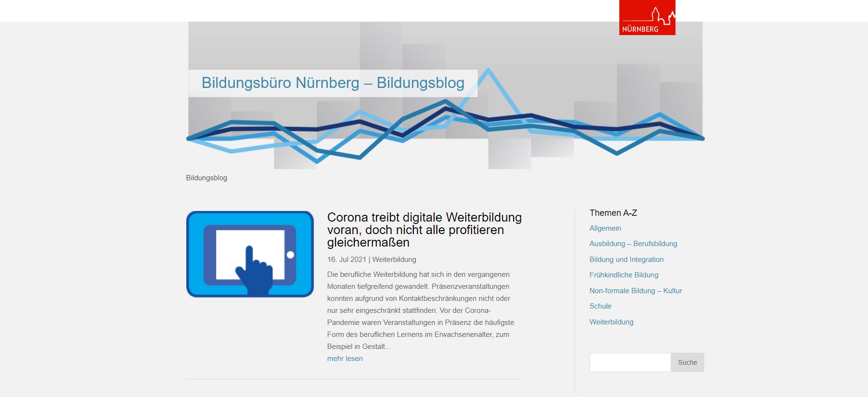Select the Bildungsblog breadcrumb
The width and height of the screenshot is (868, 397).
[x=206, y=178]
